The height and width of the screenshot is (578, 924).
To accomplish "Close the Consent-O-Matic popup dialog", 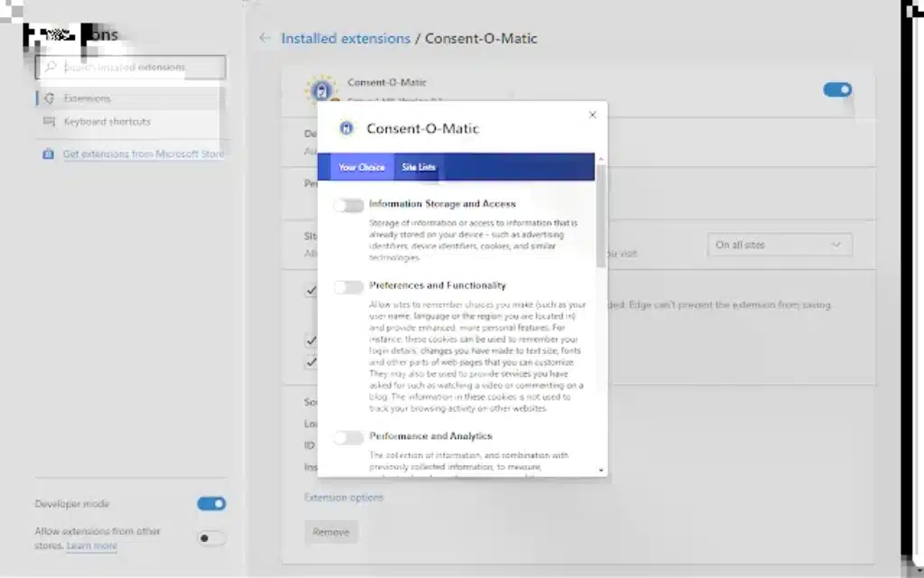I will click(592, 115).
